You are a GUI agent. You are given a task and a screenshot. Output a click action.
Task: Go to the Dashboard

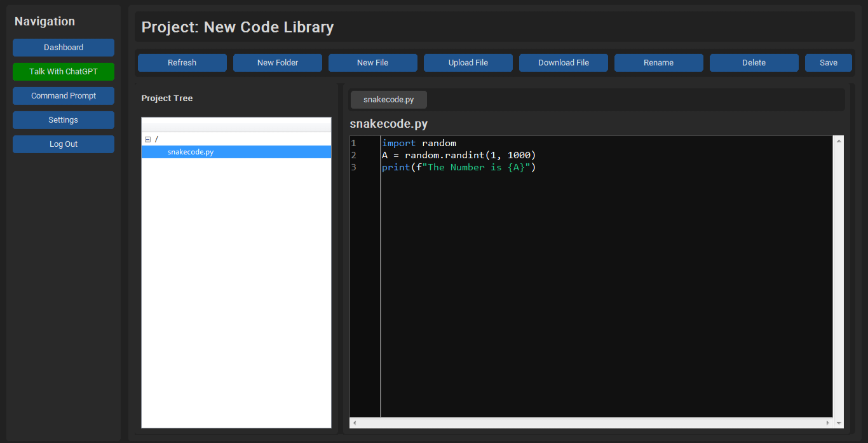tap(64, 48)
